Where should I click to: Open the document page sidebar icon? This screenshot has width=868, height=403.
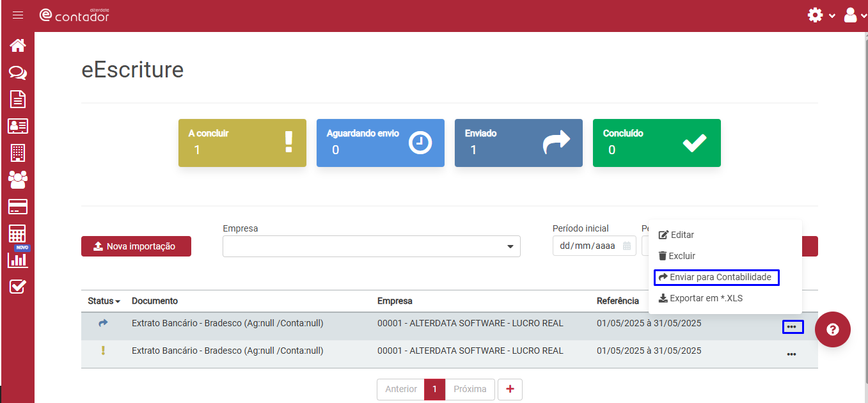click(18, 99)
